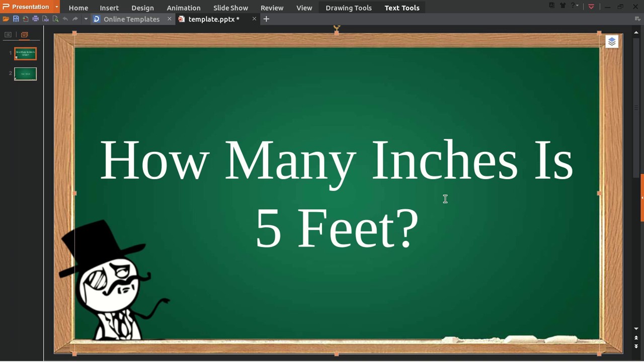Click the orange side panel handle at right
Viewport: 644px width, 362px height.
[642, 198]
